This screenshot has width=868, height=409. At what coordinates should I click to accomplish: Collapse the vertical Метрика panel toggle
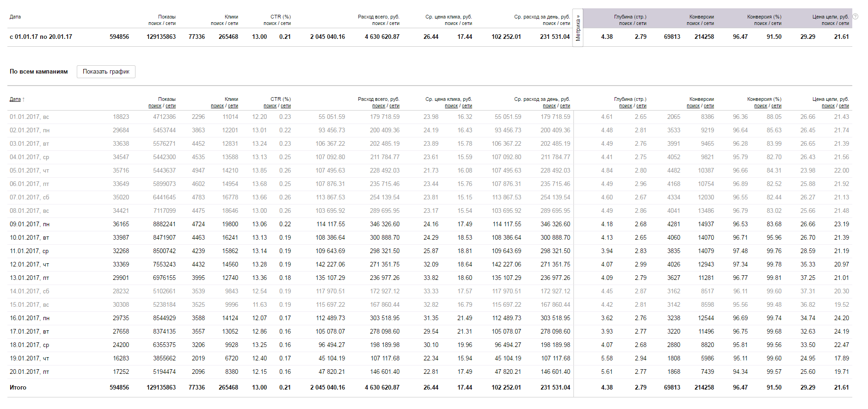pyautogui.click(x=578, y=28)
